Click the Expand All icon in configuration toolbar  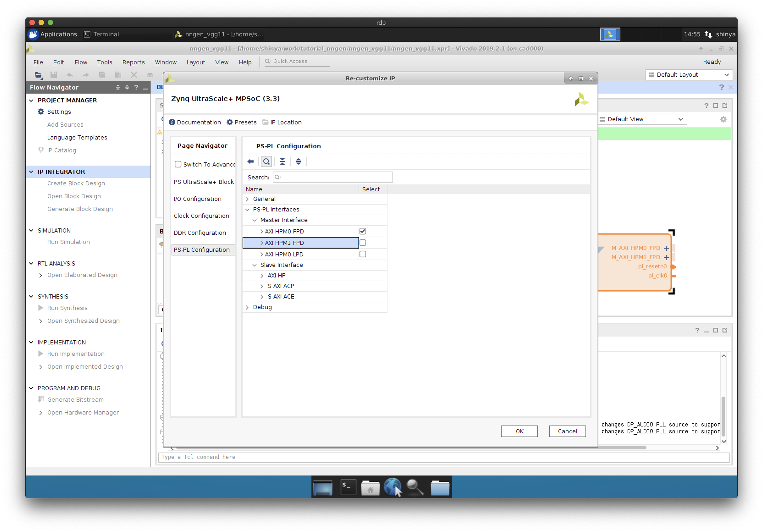click(299, 161)
